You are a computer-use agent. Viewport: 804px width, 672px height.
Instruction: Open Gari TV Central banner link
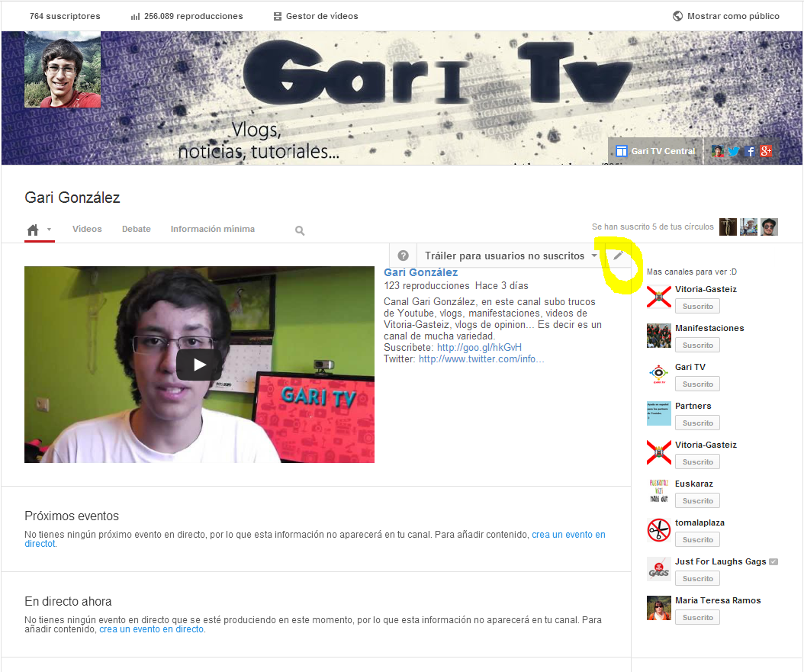pyautogui.click(x=655, y=151)
